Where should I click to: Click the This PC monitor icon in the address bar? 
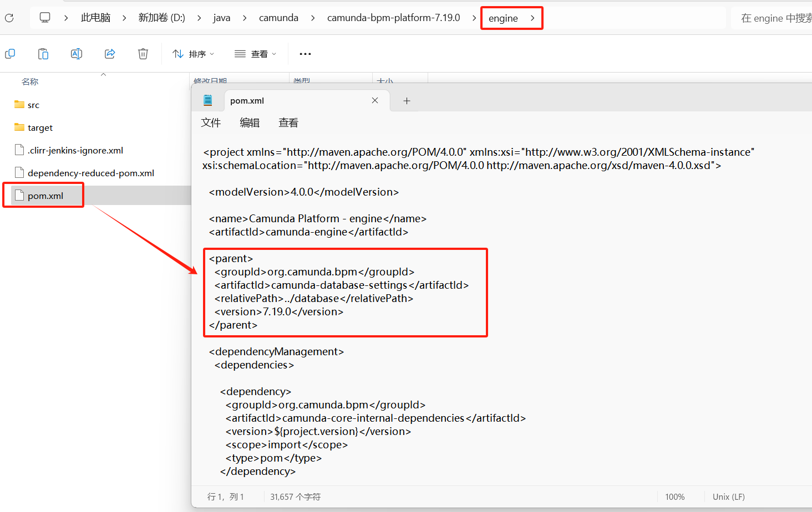click(x=45, y=18)
